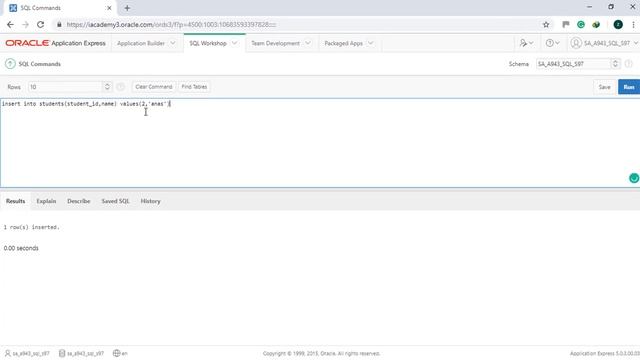Expand the Application Builder dropdown arrow
This screenshot has width=640, height=360.
click(173, 43)
